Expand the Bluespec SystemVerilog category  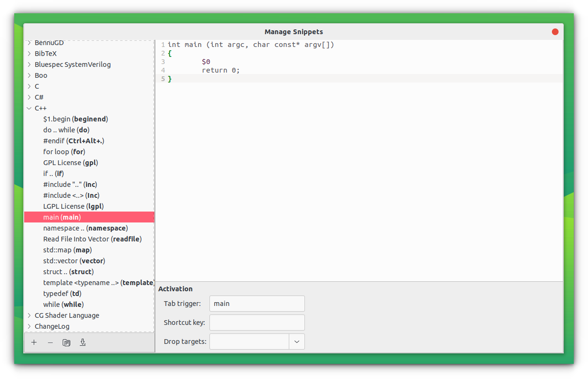(x=29, y=64)
